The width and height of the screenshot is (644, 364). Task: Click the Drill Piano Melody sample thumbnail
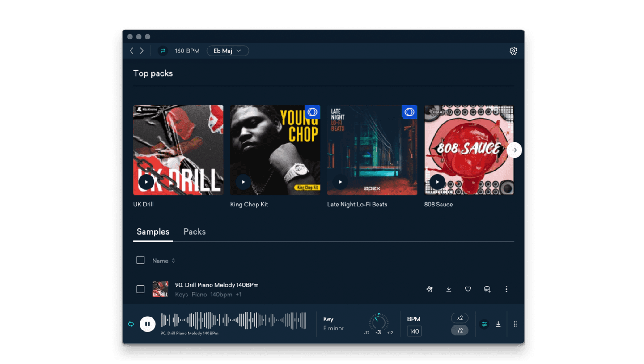(160, 289)
